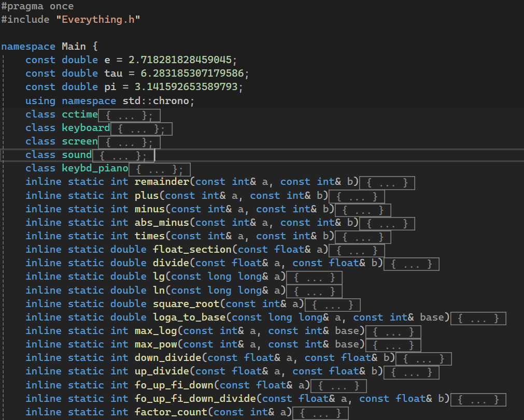Expand the folded loga_to_base function body
The width and height of the screenshot is (524, 420).
coord(478,317)
